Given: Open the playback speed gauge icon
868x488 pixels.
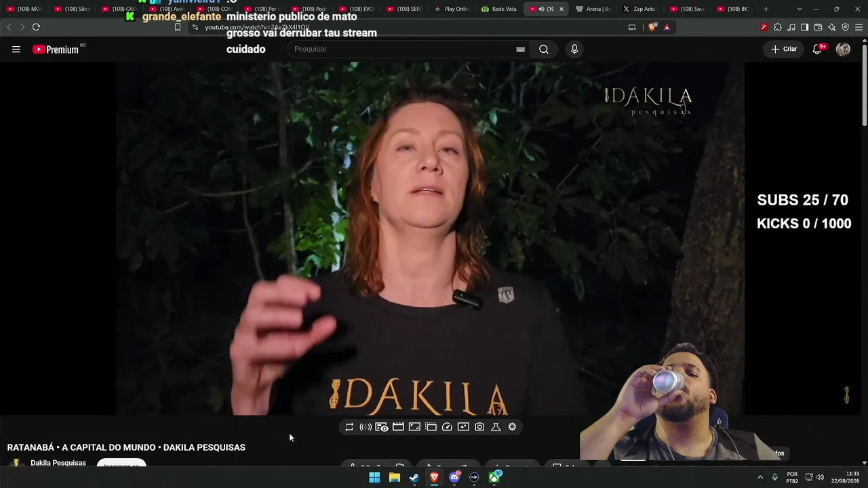Looking at the screenshot, I should (447, 427).
